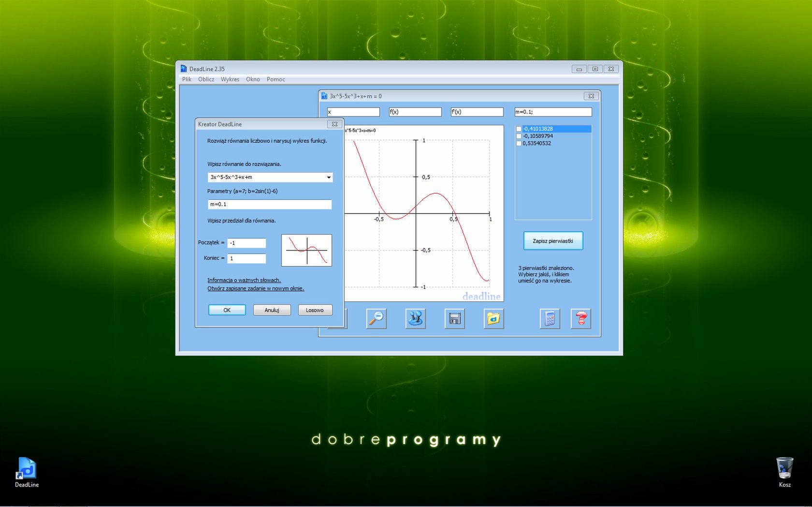The width and height of the screenshot is (812, 507).
Task: Close the Kreator DeadLine dialog
Action: pos(334,124)
